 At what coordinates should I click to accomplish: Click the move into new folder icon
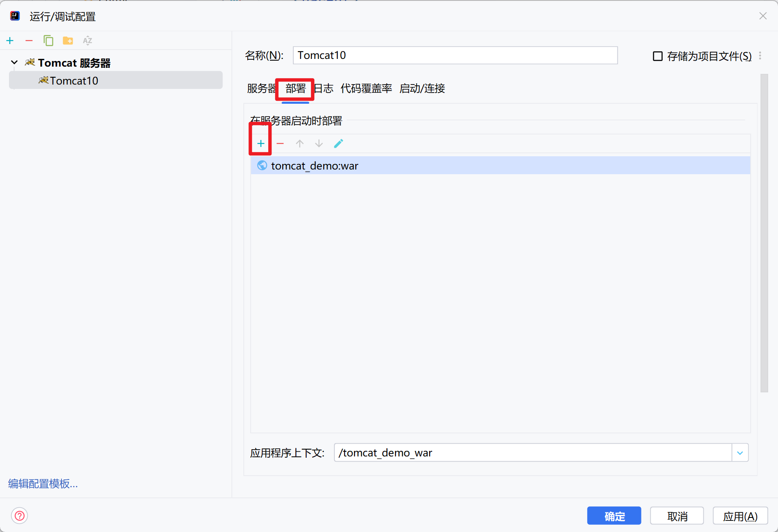coord(68,41)
